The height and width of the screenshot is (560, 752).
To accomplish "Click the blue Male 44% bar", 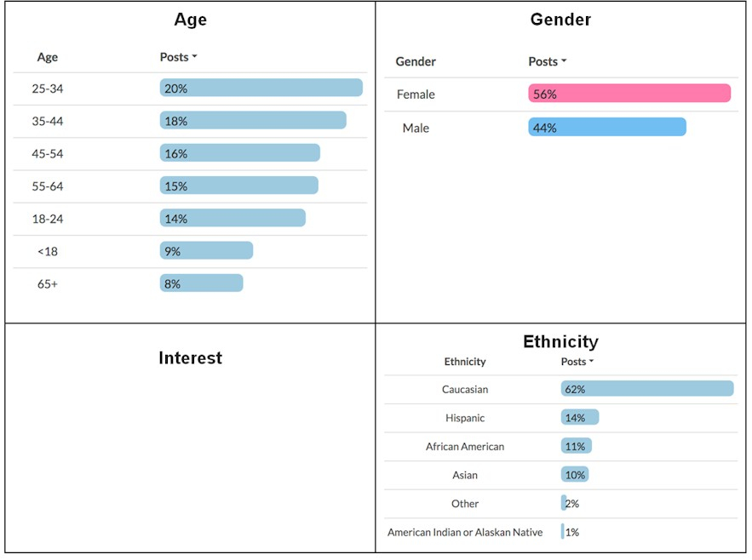I will [606, 128].
